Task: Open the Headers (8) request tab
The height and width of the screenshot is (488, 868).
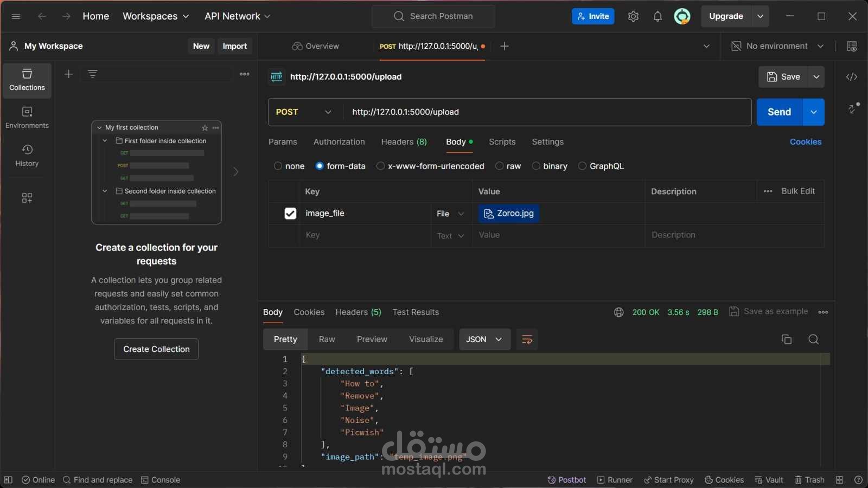Action: 404,142
